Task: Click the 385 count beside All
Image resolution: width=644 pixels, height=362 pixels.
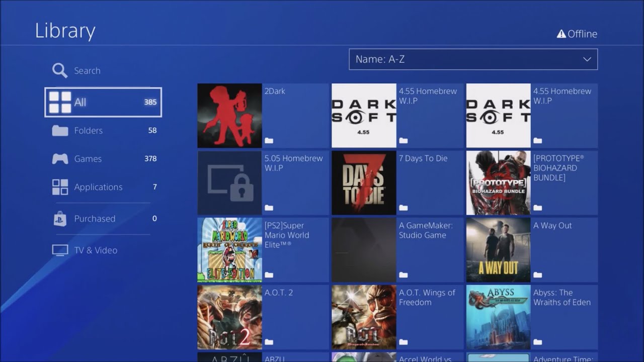Action: (x=150, y=102)
